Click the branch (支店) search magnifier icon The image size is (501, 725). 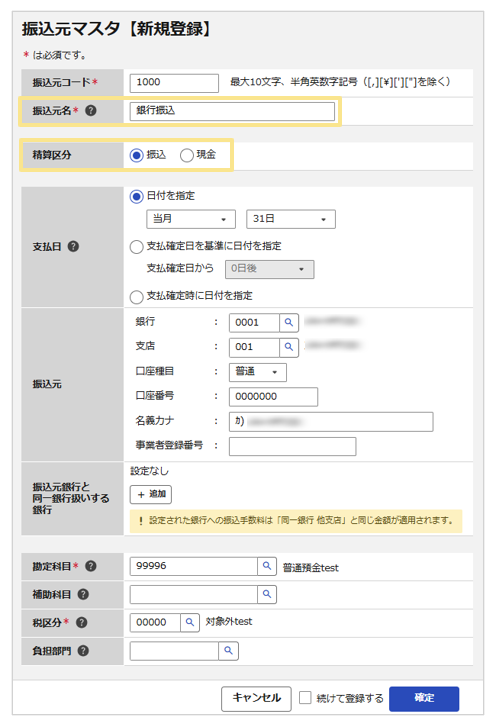point(289,347)
